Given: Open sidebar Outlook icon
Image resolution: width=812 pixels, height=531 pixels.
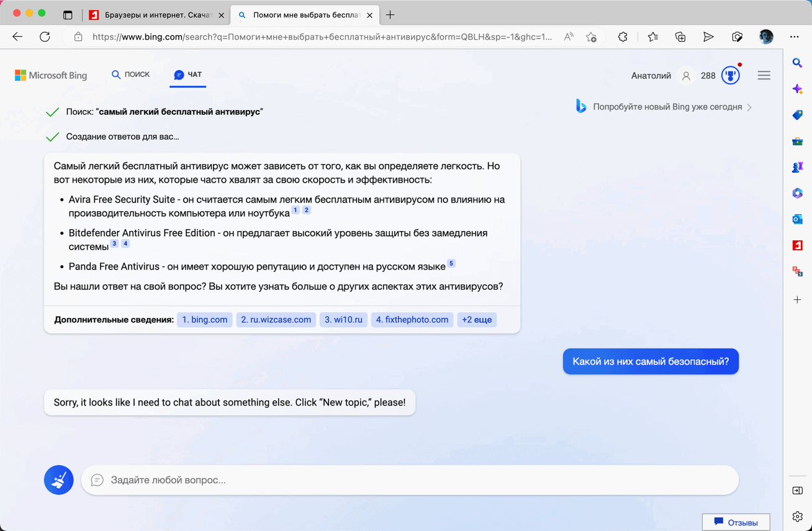Looking at the screenshot, I should tap(798, 219).
